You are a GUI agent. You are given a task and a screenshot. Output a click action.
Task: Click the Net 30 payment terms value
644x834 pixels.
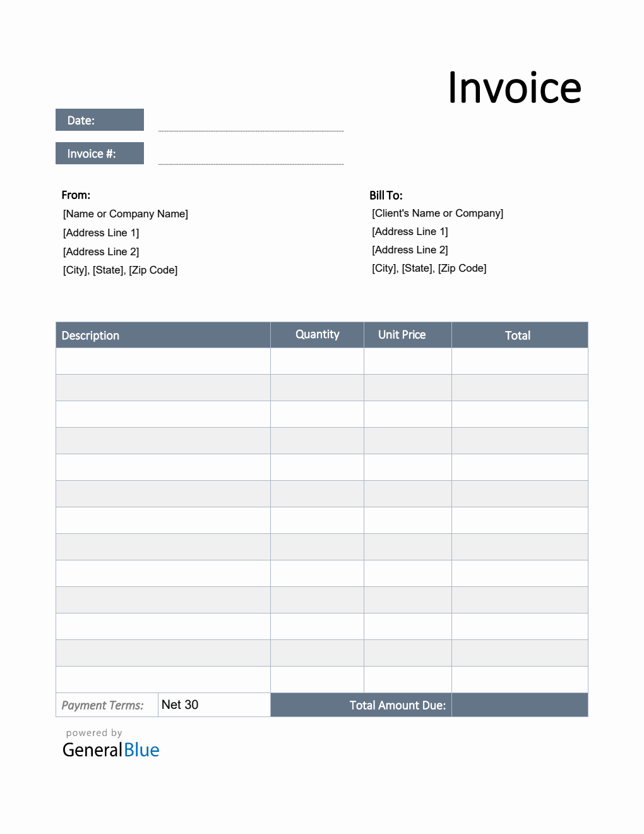click(x=179, y=704)
